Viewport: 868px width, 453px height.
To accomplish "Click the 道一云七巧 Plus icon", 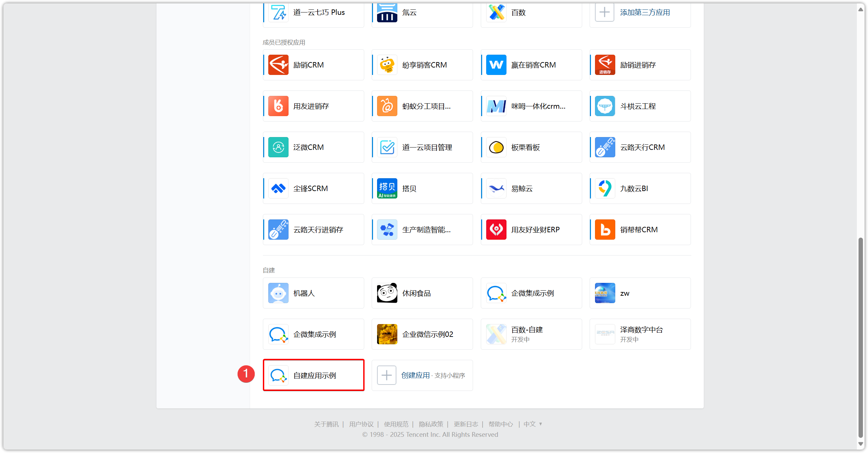I will tap(278, 12).
